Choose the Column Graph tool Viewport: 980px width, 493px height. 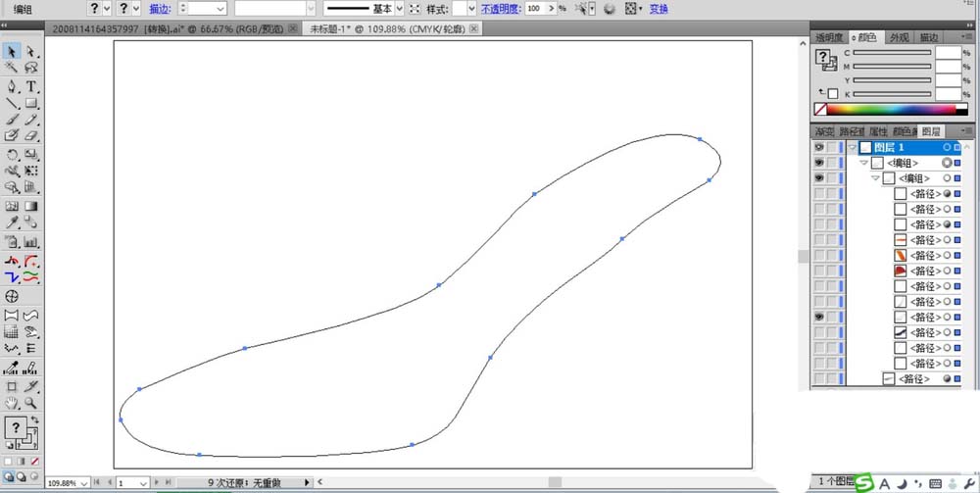coord(30,241)
